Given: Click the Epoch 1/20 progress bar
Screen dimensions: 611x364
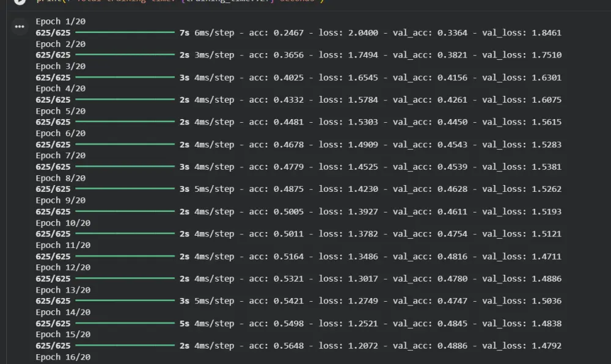Looking at the screenshot, I should [125, 32].
